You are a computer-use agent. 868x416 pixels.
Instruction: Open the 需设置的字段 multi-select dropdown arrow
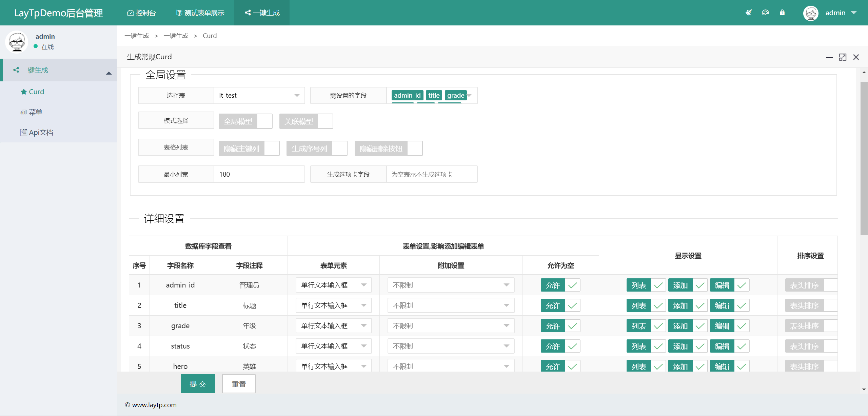[x=470, y=96]
